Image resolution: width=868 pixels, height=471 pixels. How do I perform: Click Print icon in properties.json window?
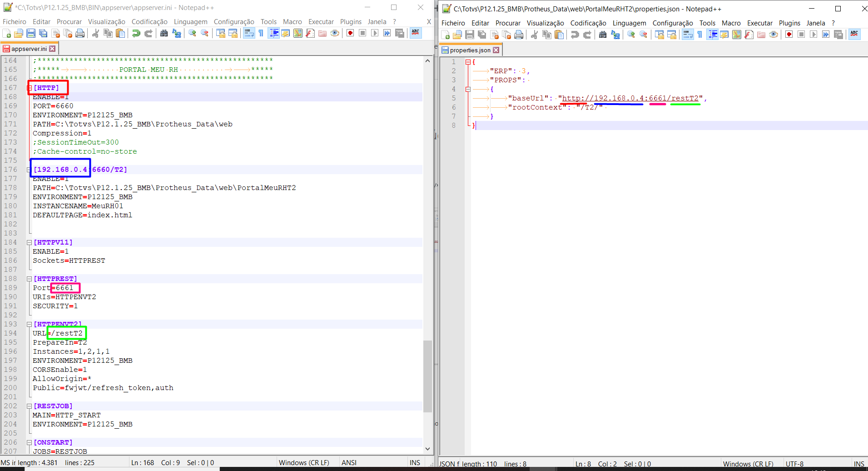click(519, 35)
